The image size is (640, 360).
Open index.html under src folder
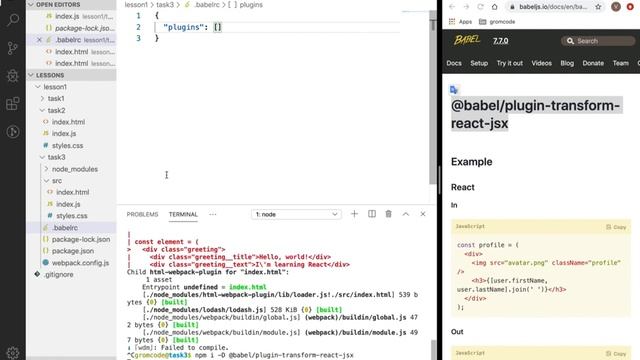pyautogui.click(x=72, y=192)
